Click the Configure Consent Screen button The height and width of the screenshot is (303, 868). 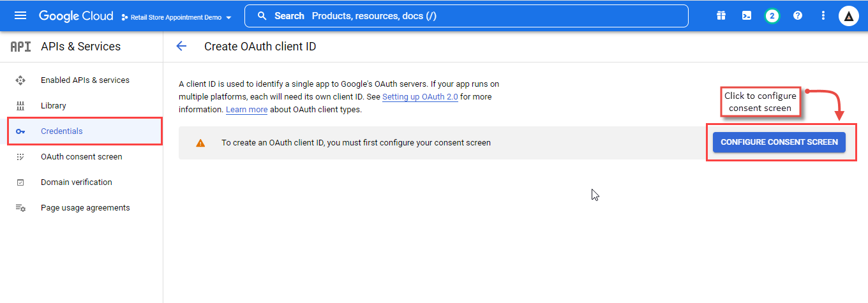(779, 142)
